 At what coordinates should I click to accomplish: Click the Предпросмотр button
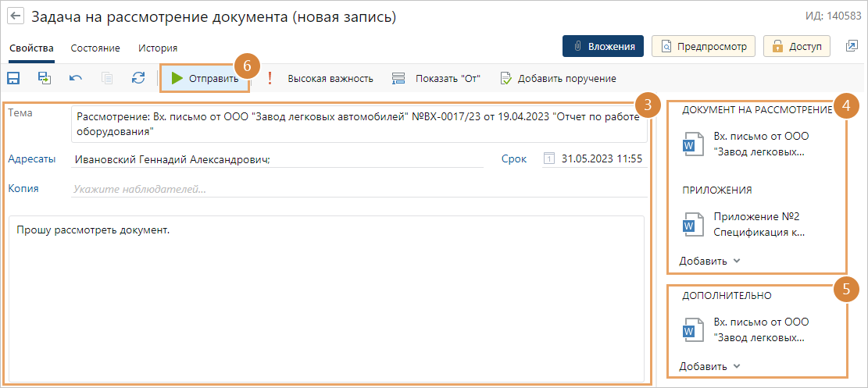pyautogui.click(x=703, y=47)
